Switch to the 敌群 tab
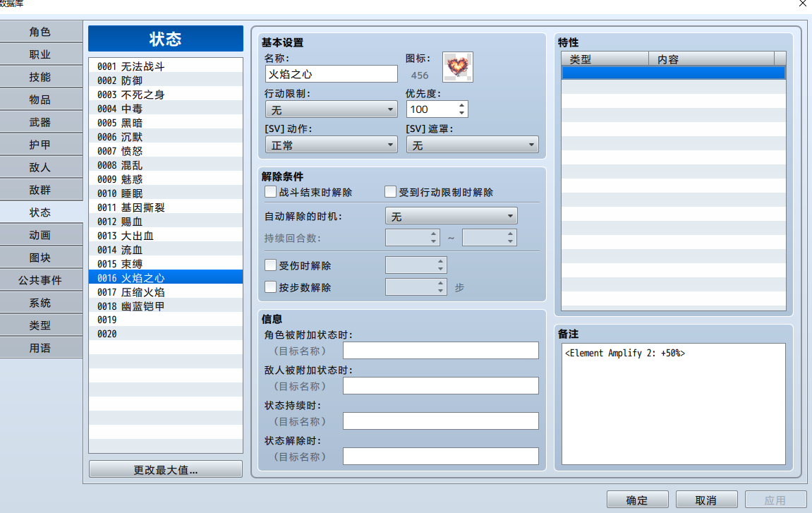The height and width of the screenshot is (513, 812). [40, 190]
